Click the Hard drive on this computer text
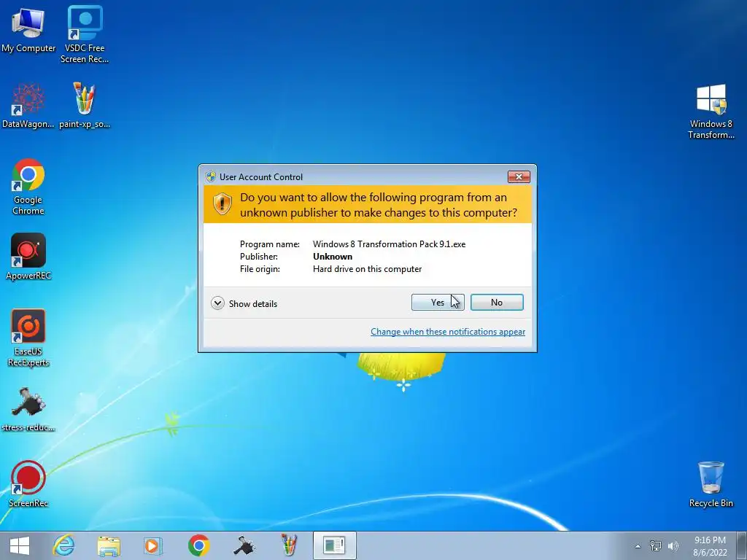This screenshot has width=747, height=560. pyautogui.click(x=368, y=268)
